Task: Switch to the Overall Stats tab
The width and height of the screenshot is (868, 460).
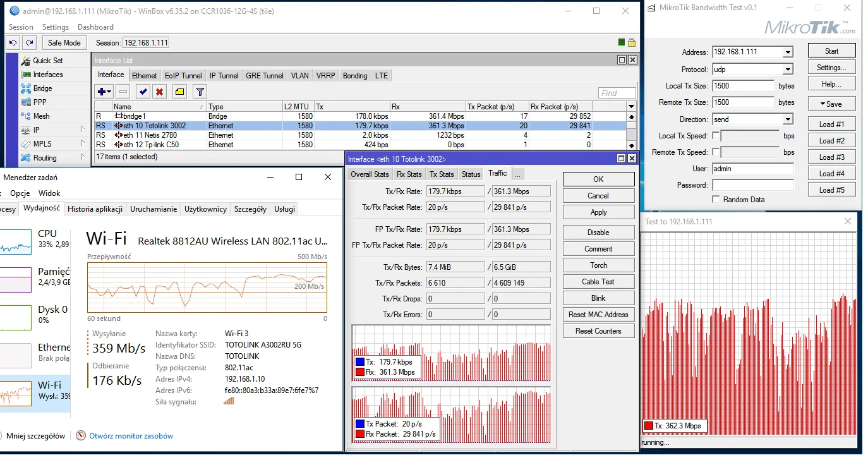Action: [x=370, y=174]
